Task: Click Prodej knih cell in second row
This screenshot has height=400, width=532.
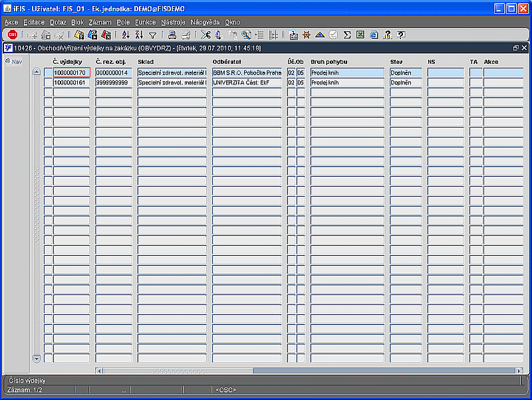Action: point(347,82)
